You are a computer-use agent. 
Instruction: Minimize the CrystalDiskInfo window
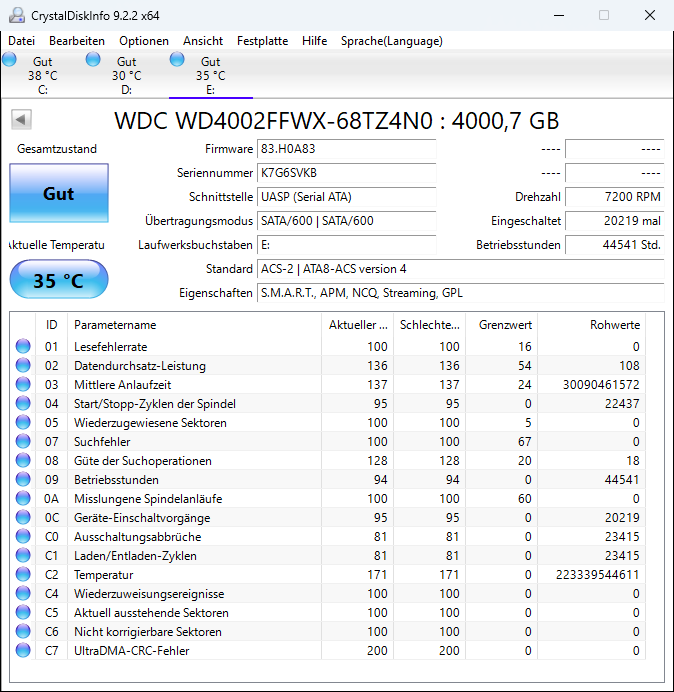559,15
